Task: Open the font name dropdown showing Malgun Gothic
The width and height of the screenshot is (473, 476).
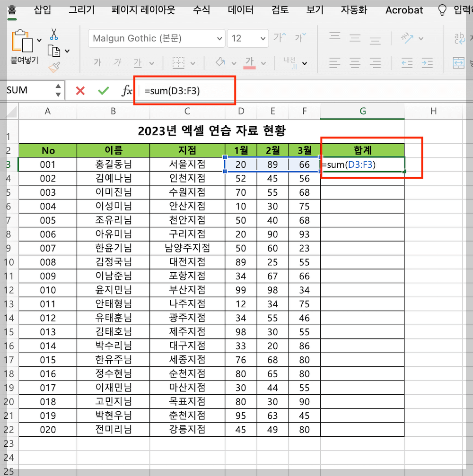Action: (156, 38)
